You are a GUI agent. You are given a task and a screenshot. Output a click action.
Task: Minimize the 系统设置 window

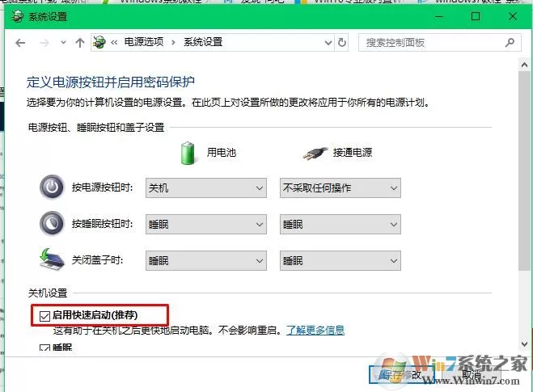pos(439,16)
